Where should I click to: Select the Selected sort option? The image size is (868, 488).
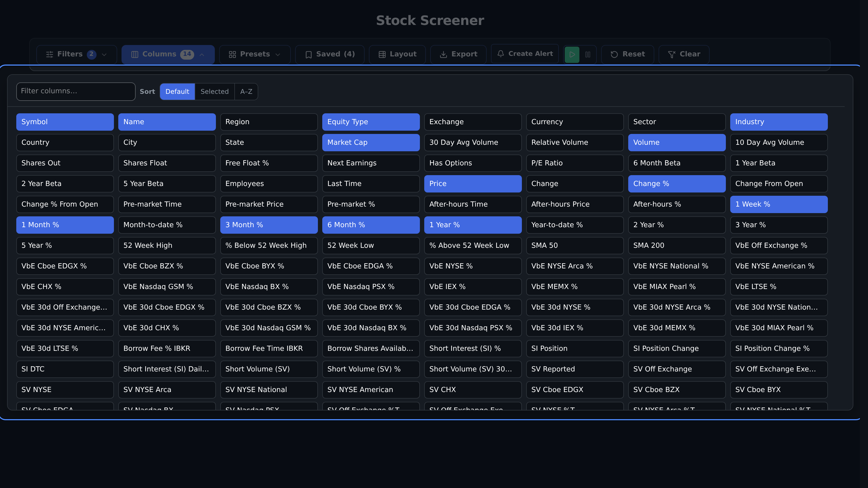coord(214,92)
